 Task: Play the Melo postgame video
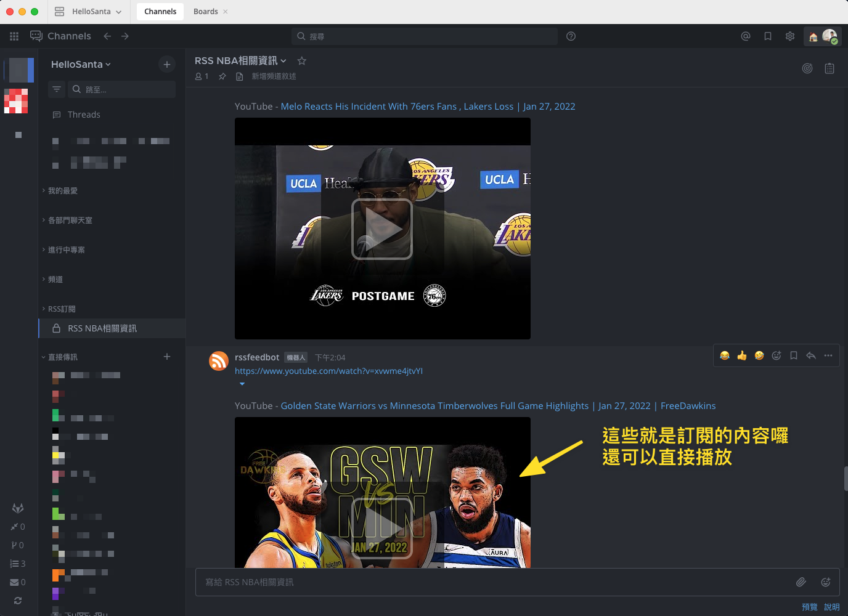(382, 229)
